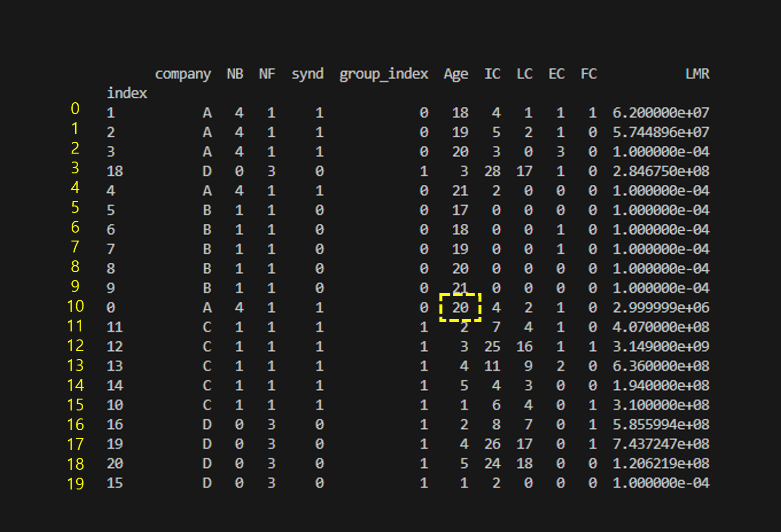Image resolution: width=781 pixels, height=532 pixels.
Task: Click company 'D' in the index 18 row
Action: click(207, 171)
